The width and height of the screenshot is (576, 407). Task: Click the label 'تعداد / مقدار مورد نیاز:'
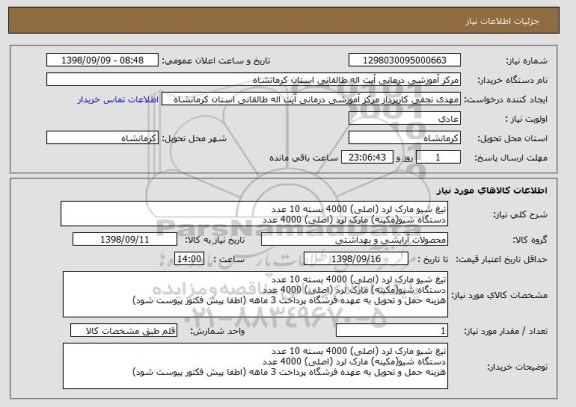(x=506, y=331)
